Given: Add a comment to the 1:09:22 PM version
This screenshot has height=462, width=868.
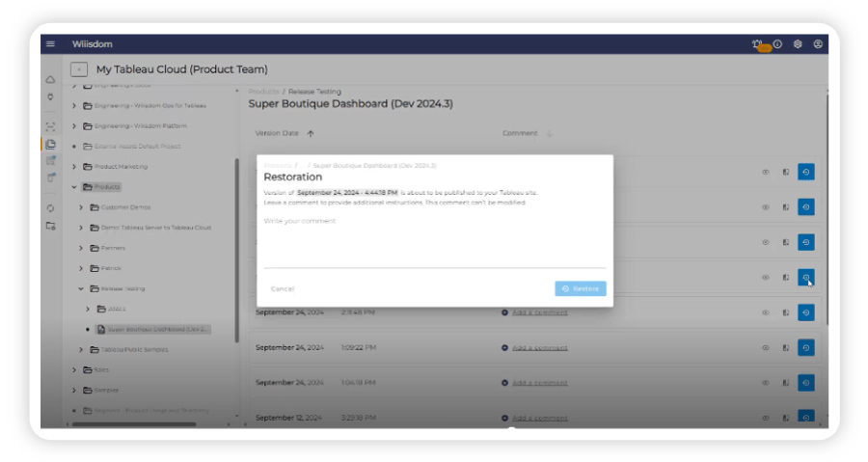Looking at the screenshot, I should click(x=534, y=348).
